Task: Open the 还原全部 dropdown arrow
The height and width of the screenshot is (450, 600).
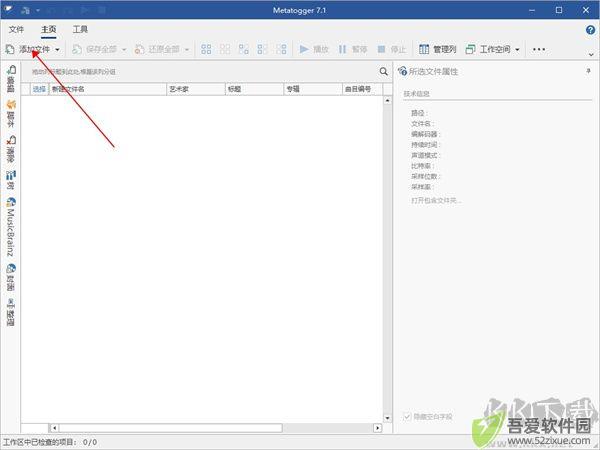Action: point(187,49)
